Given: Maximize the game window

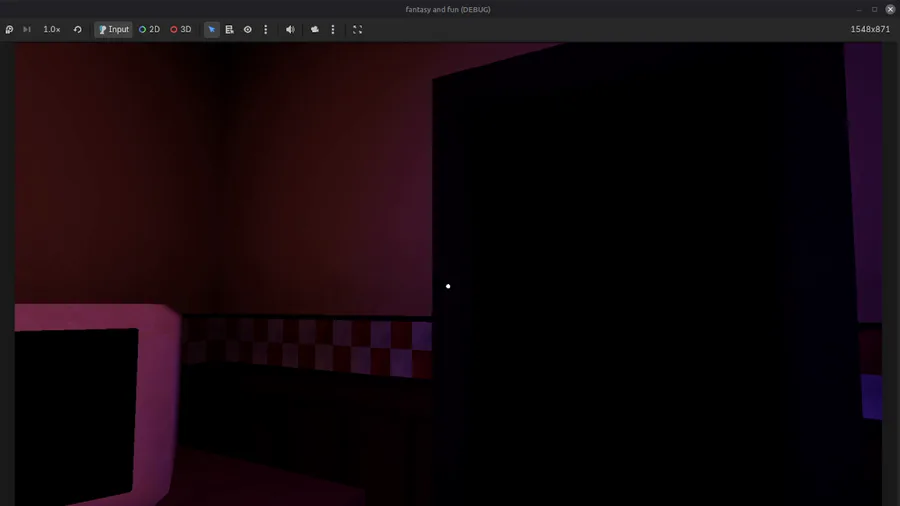Looking at the screenshot, I should tap(874, 9).
